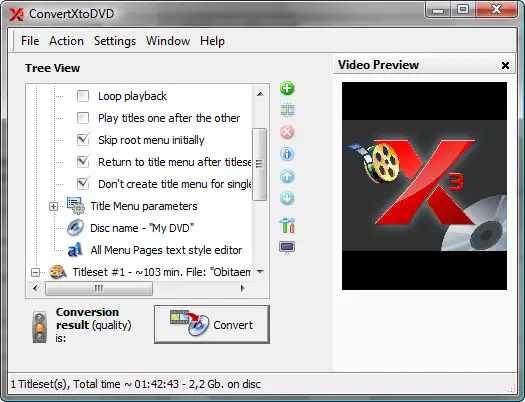Click the horizontal scroll right arrow
This screenshot has height=402, width=525.
[243, 288]
